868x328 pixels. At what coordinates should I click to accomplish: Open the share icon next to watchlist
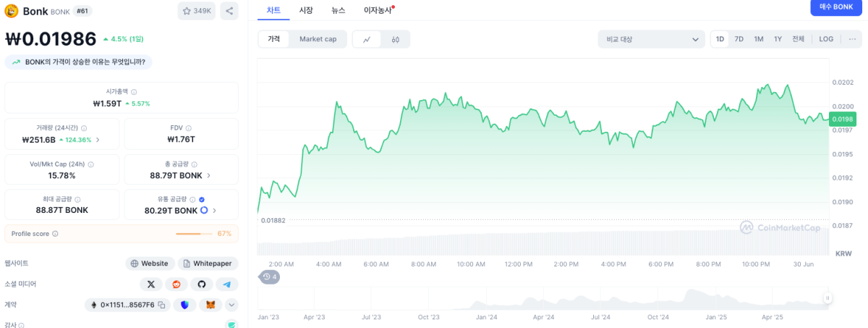(x=229, y=11)
